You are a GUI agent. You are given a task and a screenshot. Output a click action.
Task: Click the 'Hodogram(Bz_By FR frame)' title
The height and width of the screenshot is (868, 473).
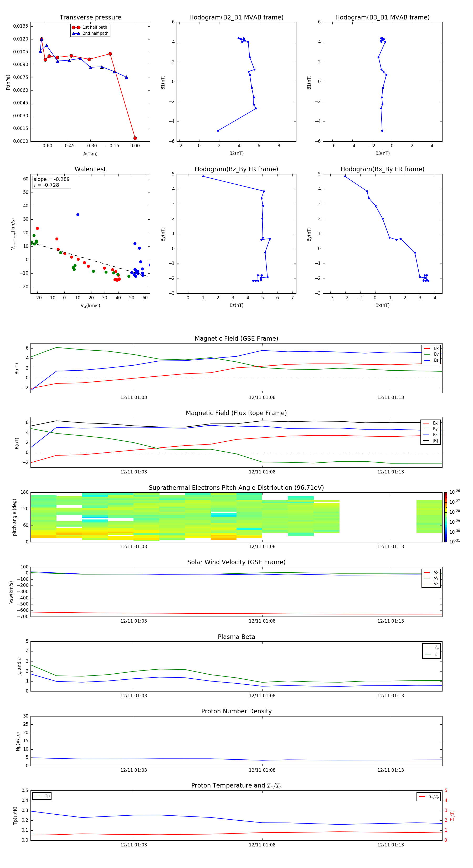[236, 169]
